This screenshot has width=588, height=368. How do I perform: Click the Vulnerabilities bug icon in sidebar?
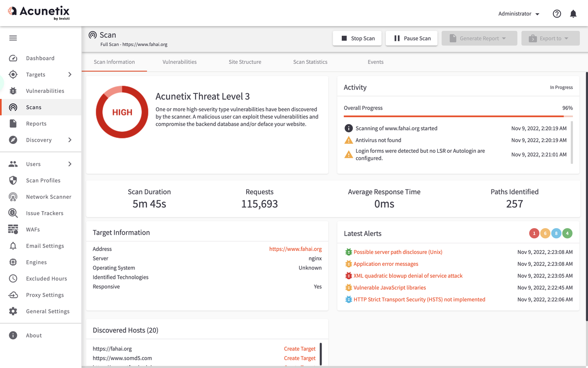(x=13, y=91)
